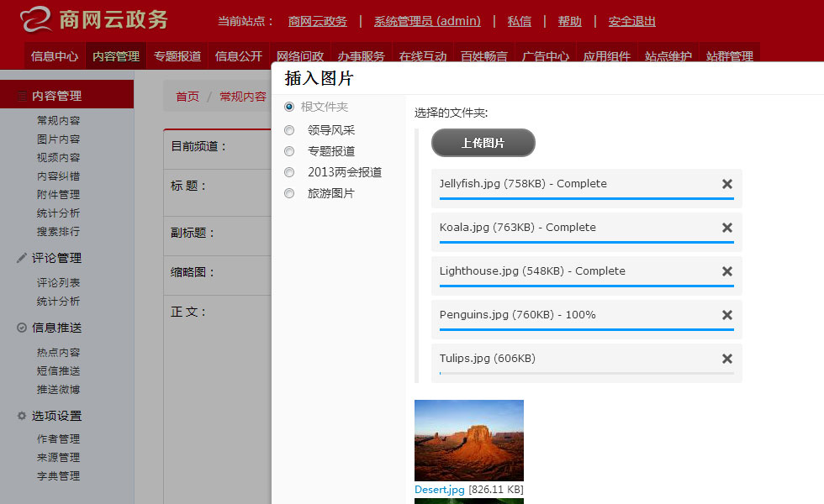Click the check-circle icon beside 信息推送
This screenshot has width=824, height=504.
pos(22,328)
